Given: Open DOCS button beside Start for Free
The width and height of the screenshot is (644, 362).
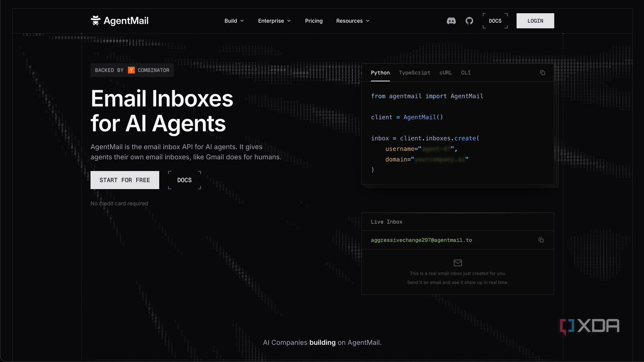Looking at the screenshot, I should pyautogui.click(x=185, y=180).
